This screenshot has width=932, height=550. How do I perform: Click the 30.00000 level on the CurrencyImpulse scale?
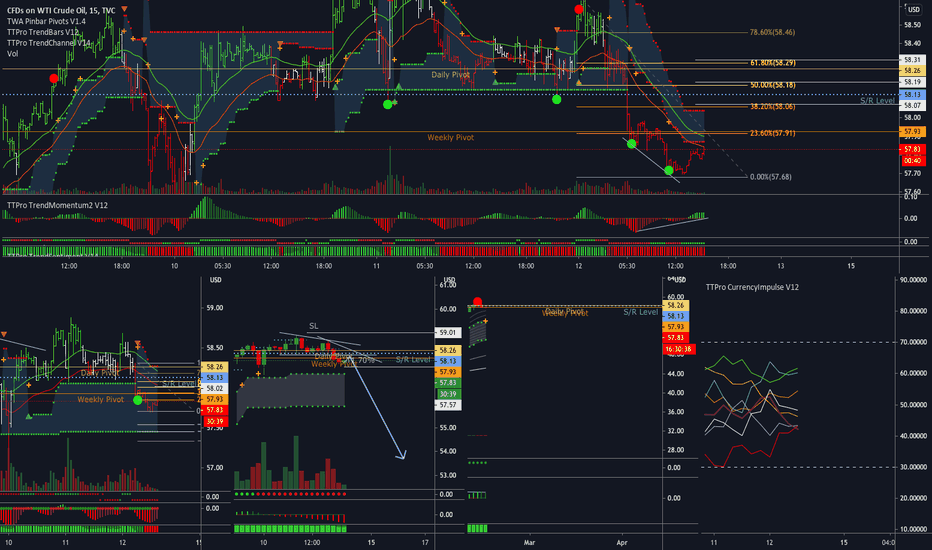pos(914,467)
